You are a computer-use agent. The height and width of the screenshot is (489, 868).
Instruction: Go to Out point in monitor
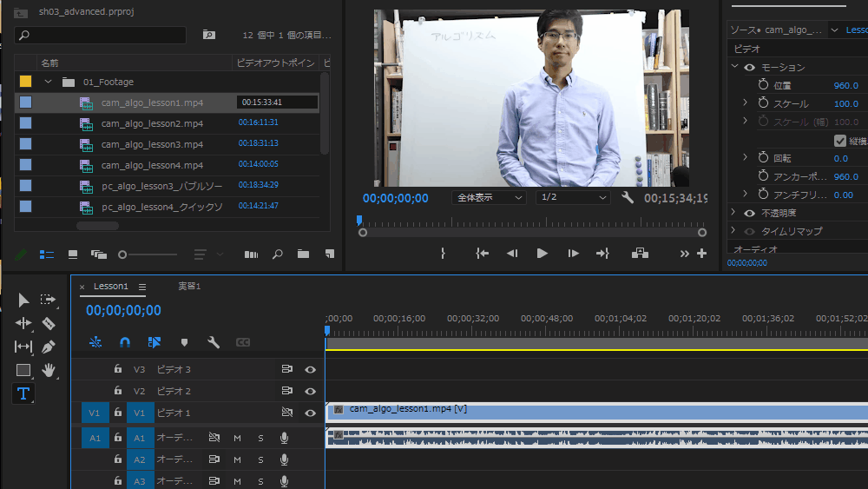click(603, 253)
